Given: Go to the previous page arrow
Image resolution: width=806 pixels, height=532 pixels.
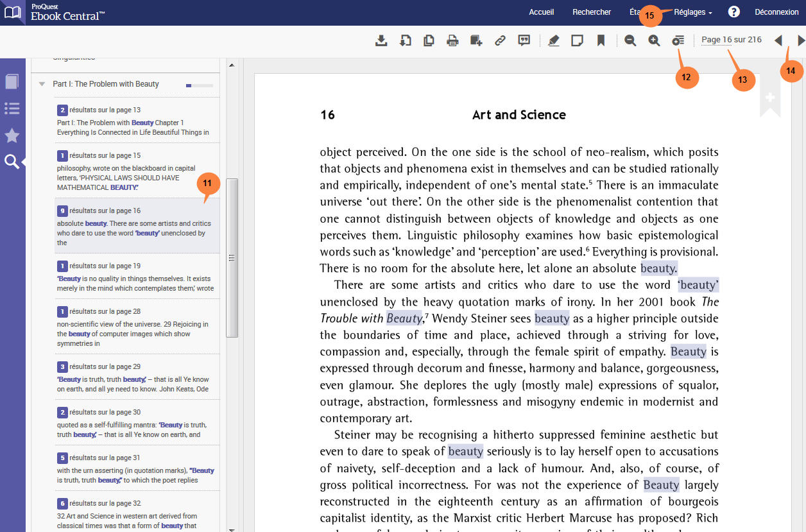Looking at the screenshot, I should 778,40.
